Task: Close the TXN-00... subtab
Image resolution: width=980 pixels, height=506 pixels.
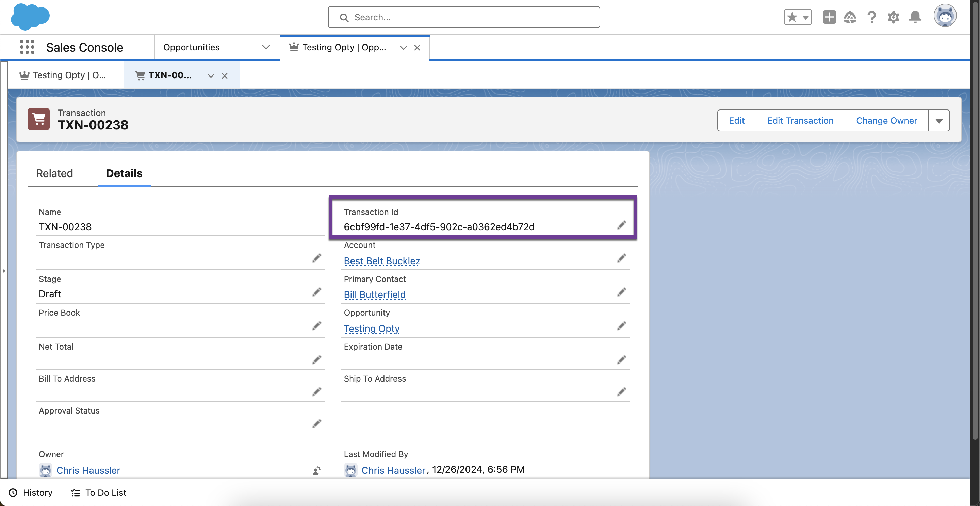Action: tap(225, 75)
